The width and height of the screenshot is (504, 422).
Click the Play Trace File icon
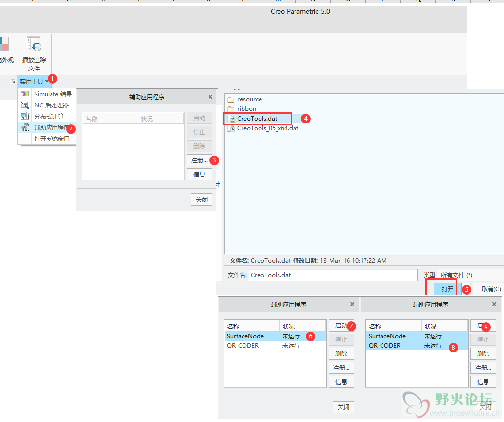coord(34,44)
